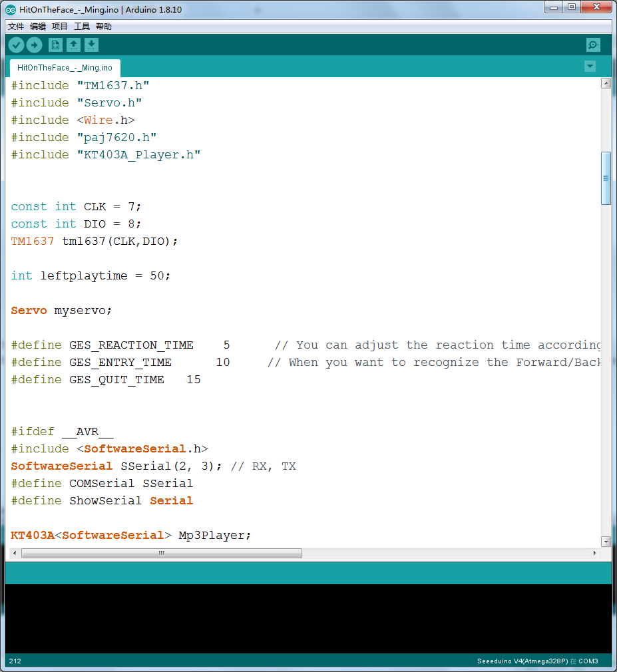The image size is (617, 672).
Task: Open the 帮助 (Help) menu
Action: (104, 27)
